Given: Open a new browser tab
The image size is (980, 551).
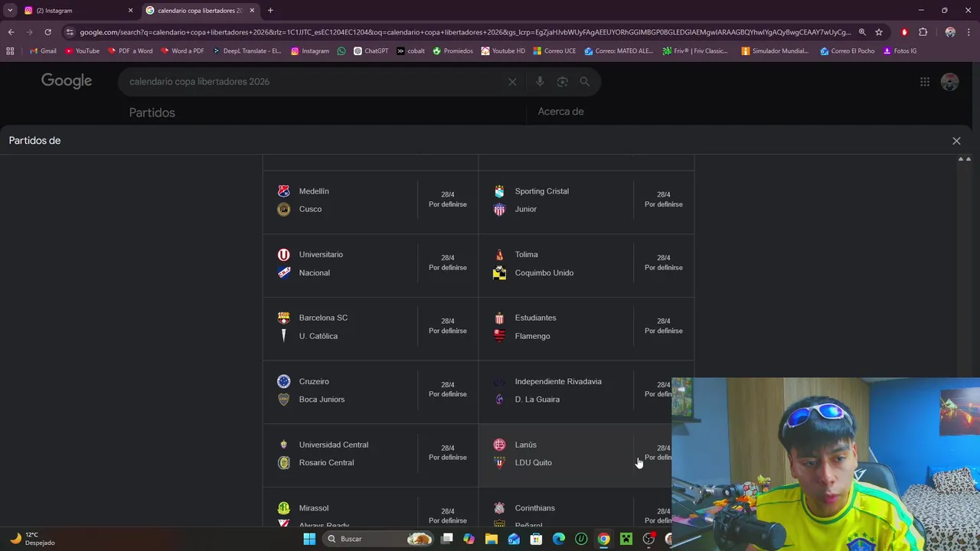Looking at the screenshot, I should click(270, 11).
